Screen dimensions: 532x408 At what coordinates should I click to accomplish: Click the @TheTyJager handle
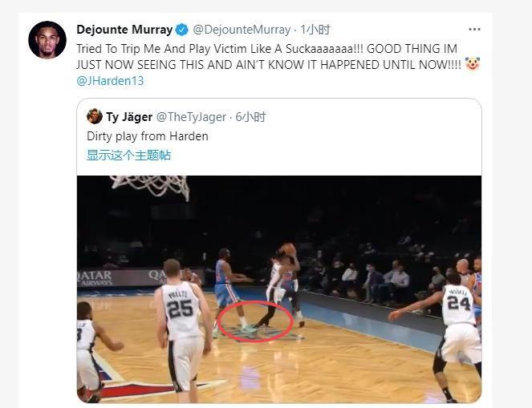191,117
